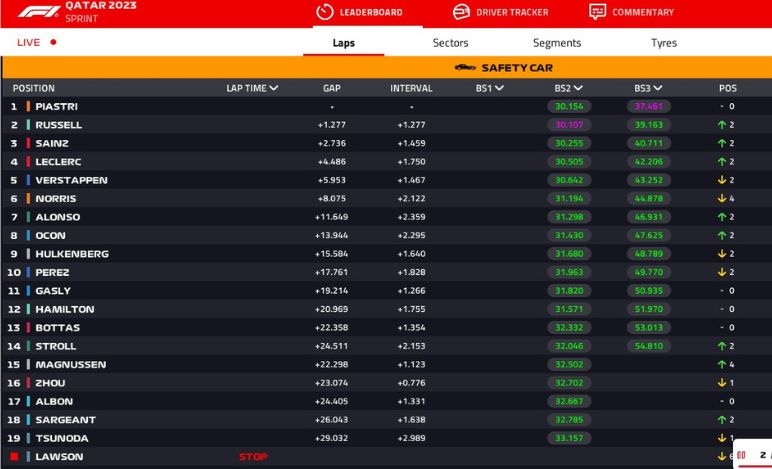Click the Driver Tracker car icon

(461, 12)
